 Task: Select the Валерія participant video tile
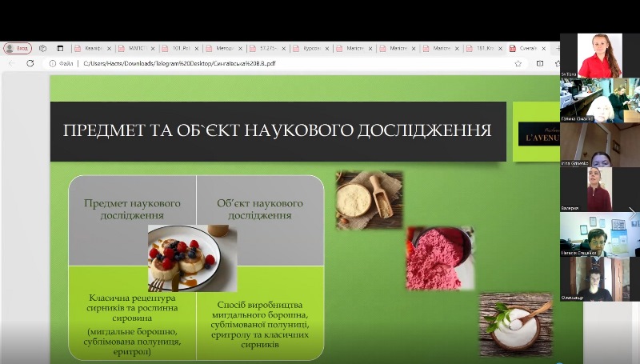599,190
